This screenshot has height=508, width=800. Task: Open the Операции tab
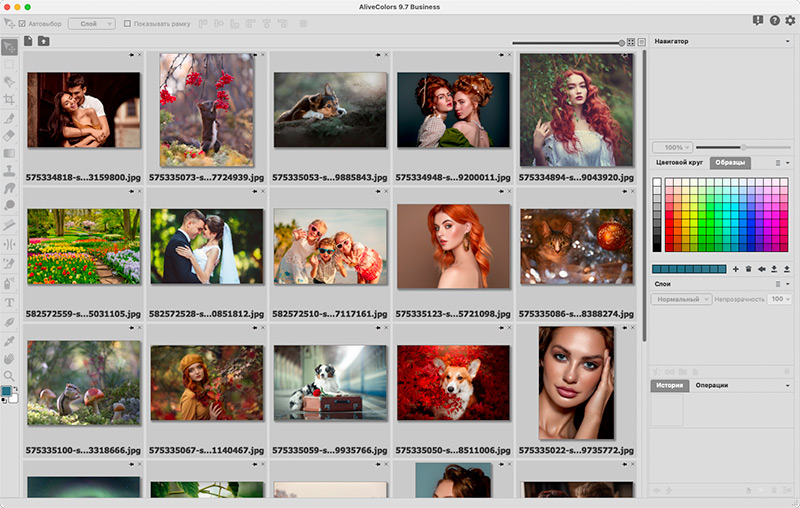click(x=711, y=386)
